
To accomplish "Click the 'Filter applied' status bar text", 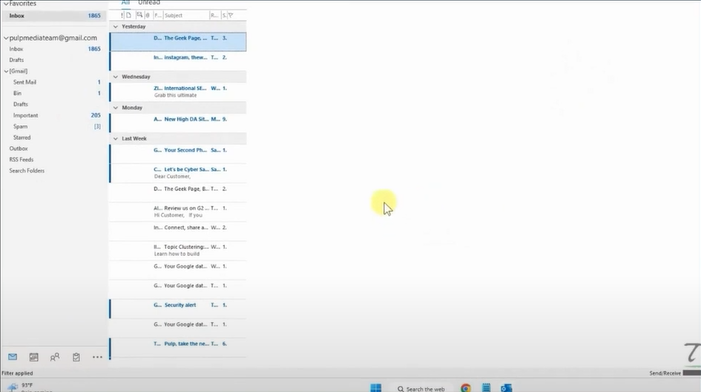I will point(17,373).
